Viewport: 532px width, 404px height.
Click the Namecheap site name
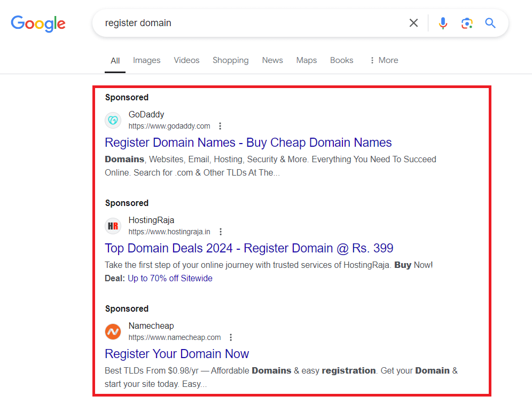[x=151, y=326]
